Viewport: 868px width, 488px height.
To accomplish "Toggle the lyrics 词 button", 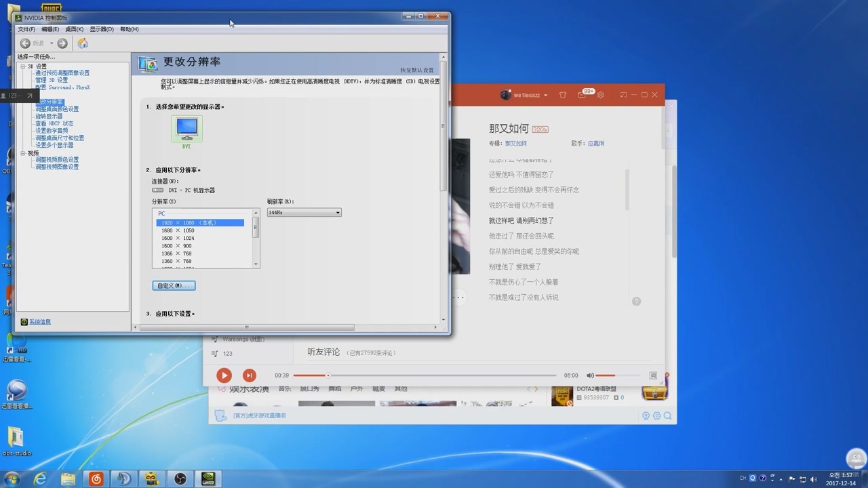I will pos(653,375).
